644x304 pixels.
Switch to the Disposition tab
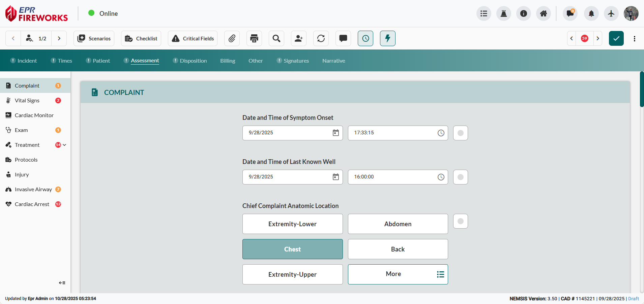coord(193,61)
